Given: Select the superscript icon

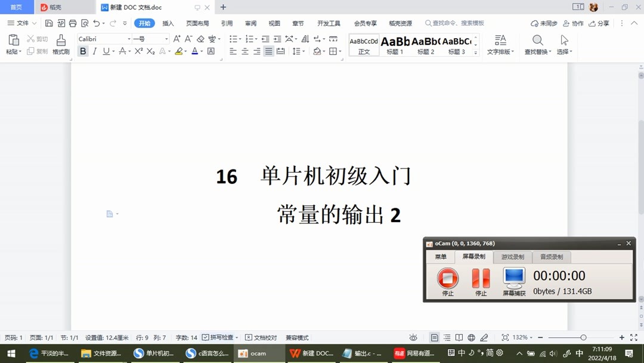Looking at the screenshot, I should [138, 51].
